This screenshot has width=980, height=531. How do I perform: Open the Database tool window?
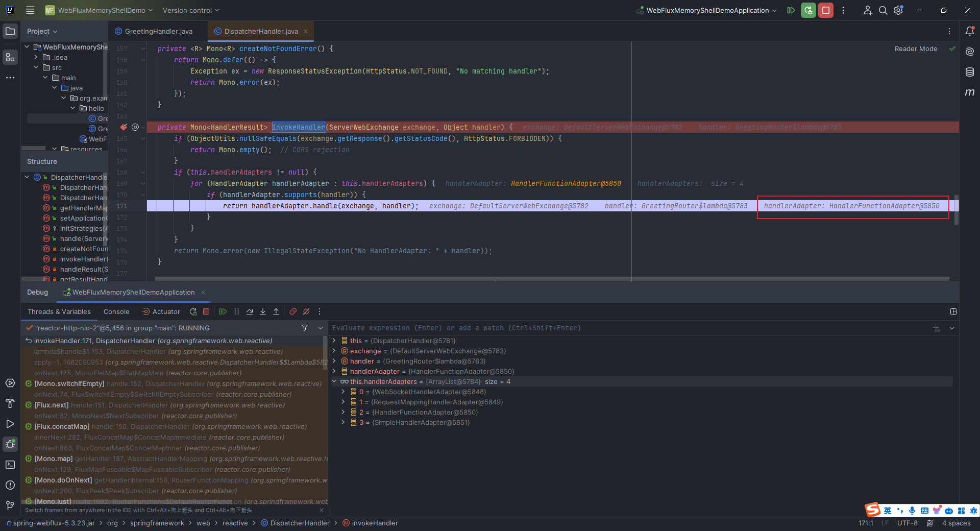(x=970, y=72)
